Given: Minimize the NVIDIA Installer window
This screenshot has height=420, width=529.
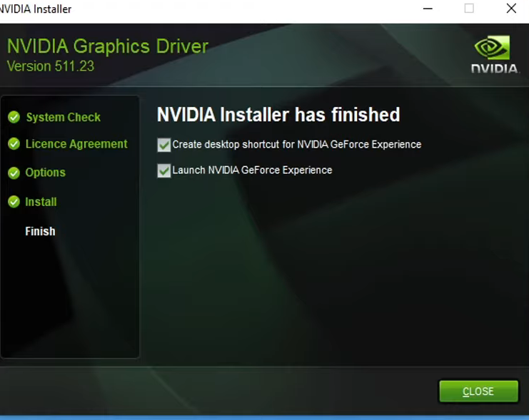Looking at the screenshot, I should click(428, 9).
